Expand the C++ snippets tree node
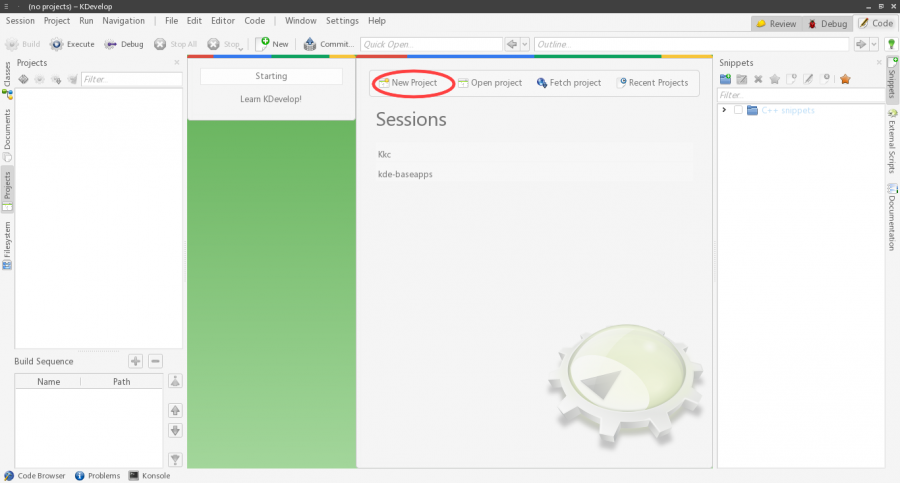 pos(724,110)
